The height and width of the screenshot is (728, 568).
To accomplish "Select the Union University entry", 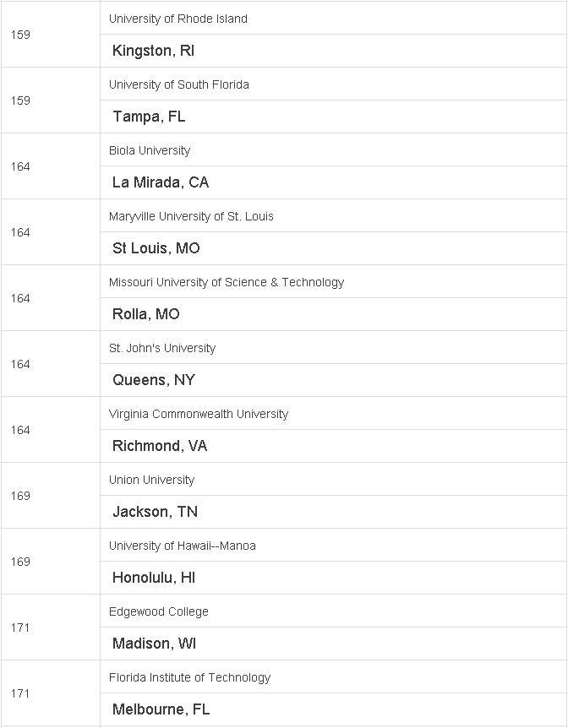I will (151, 480).
